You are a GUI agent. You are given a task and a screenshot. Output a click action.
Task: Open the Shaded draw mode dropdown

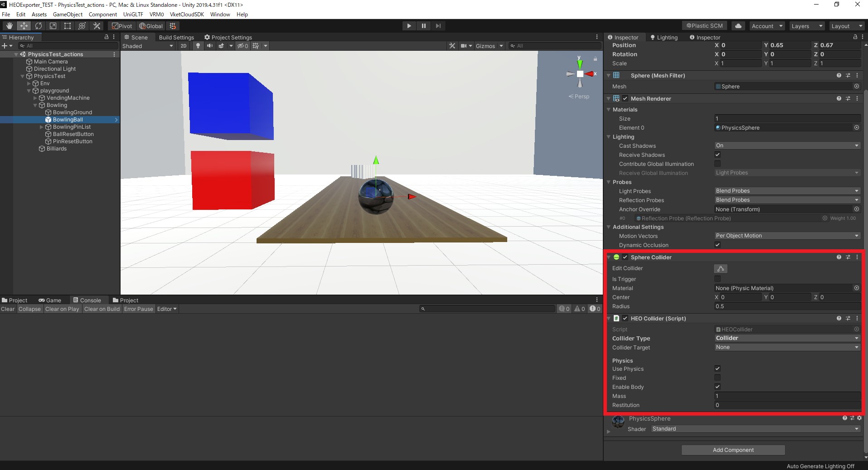point(147,46)
